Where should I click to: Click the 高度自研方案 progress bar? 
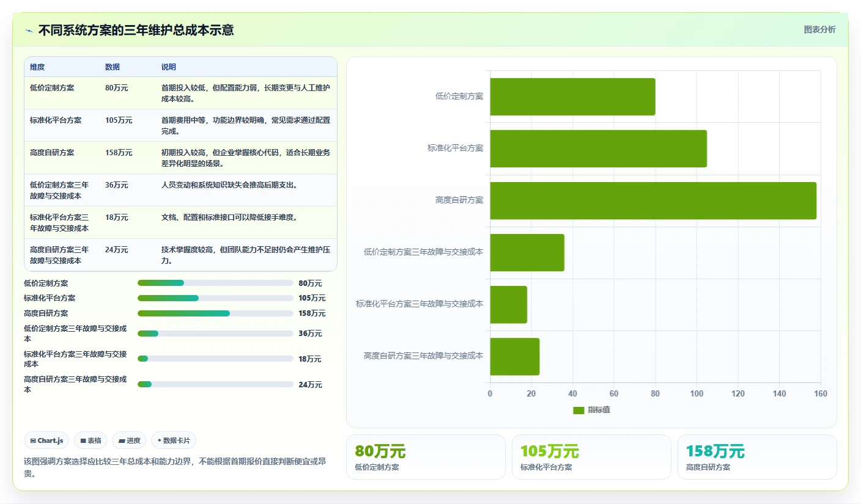coord(215,313)
